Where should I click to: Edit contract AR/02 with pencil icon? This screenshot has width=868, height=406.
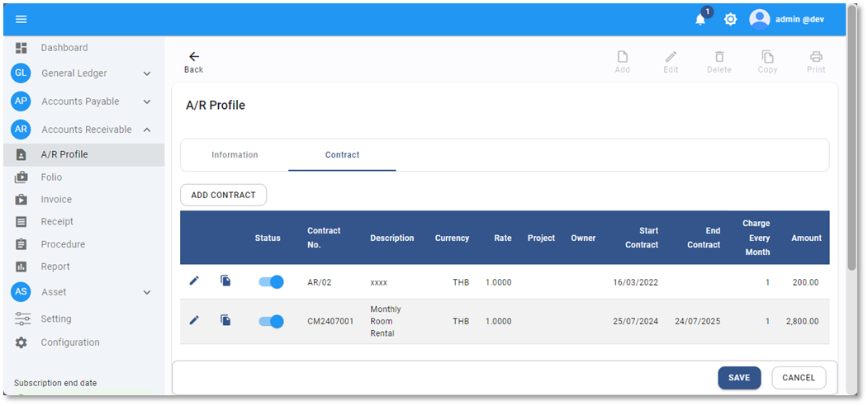(x=194, y=281)
